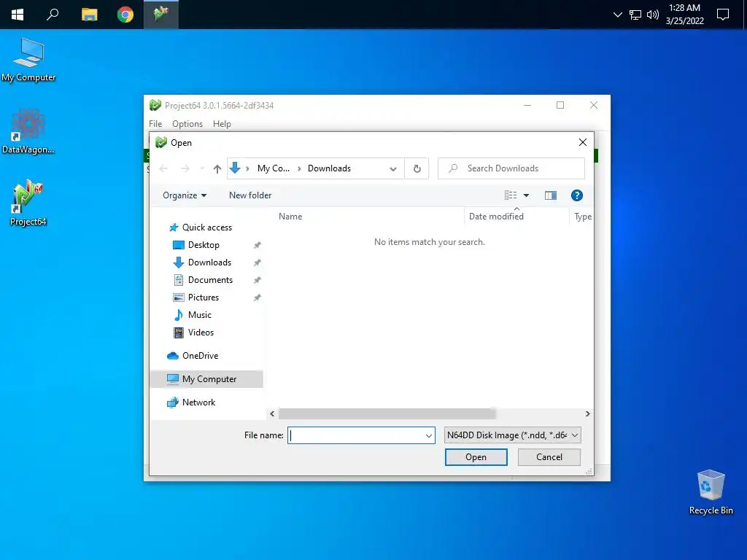Select Desktop in the navigation pane
This screenshot has width=747, height=560.
coord(204,245)
